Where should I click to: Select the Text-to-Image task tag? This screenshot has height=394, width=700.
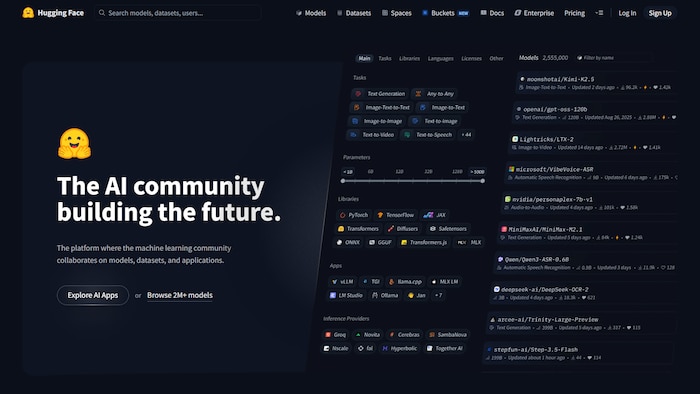coord(435,121)
